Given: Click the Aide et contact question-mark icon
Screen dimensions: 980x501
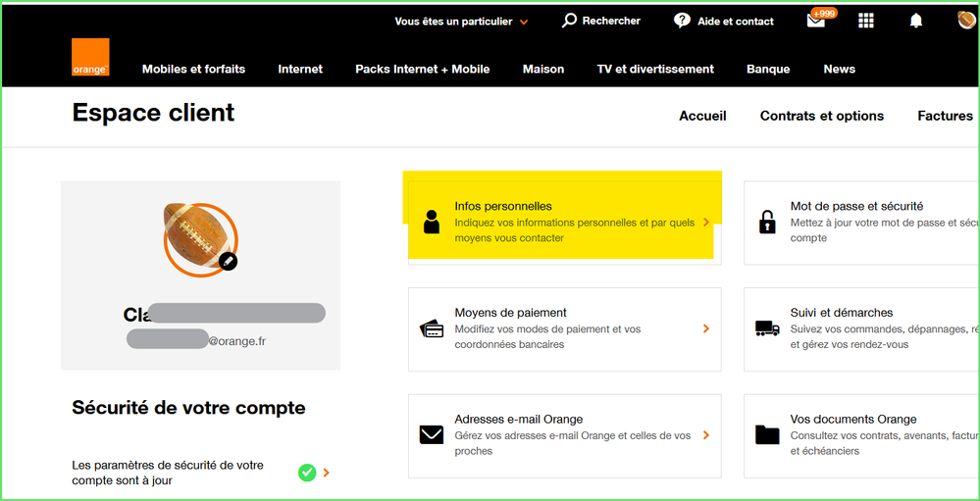Looking at the screenshot, I should pos(682,21).
